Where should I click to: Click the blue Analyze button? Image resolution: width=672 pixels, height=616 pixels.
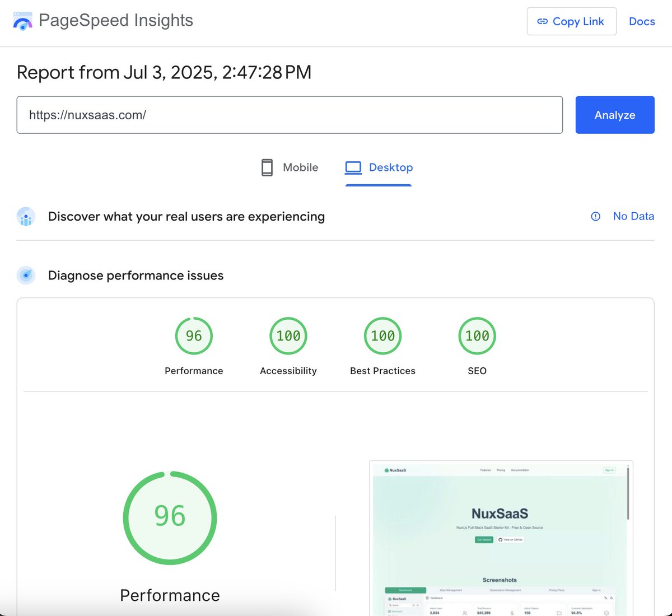(615, 115)
